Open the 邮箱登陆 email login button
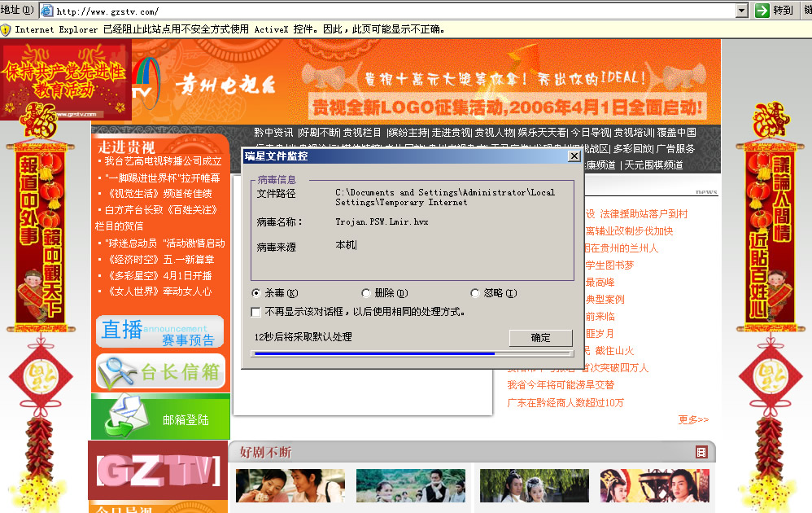The image size is (812, 513). pyautogui.click(x=160, y=417)
